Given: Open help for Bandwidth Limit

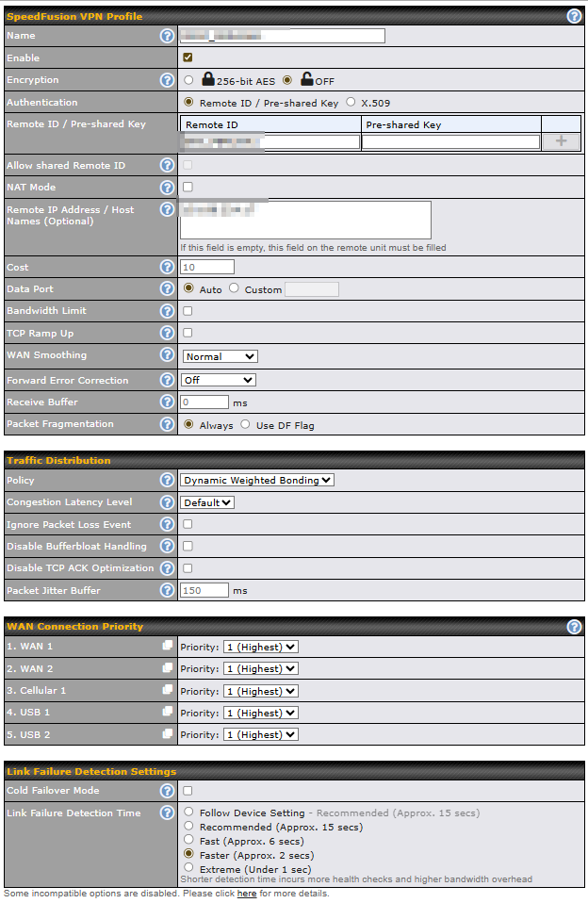Looking at the screenshot, I should (x=167, y=311).
